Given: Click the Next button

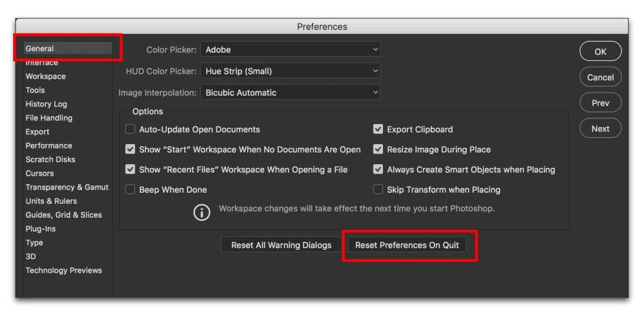Looking at the screenshot, I should pos(601,128).
